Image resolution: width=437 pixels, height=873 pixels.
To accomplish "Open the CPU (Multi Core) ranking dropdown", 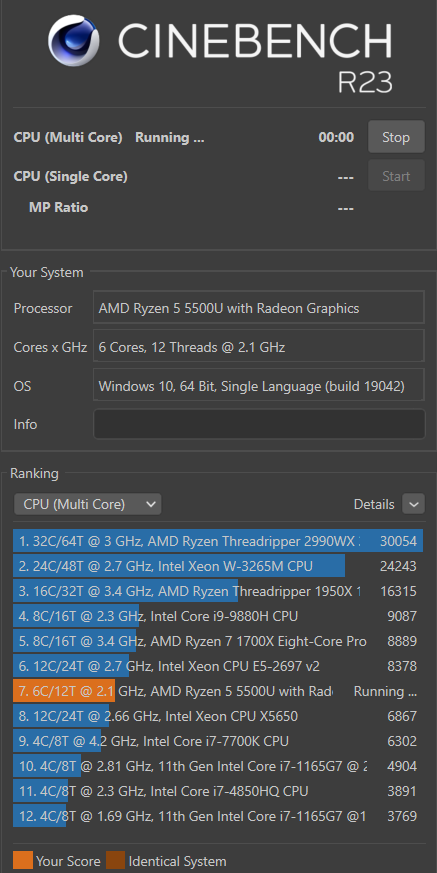I will pyautogui.click(x=87, y=504).
